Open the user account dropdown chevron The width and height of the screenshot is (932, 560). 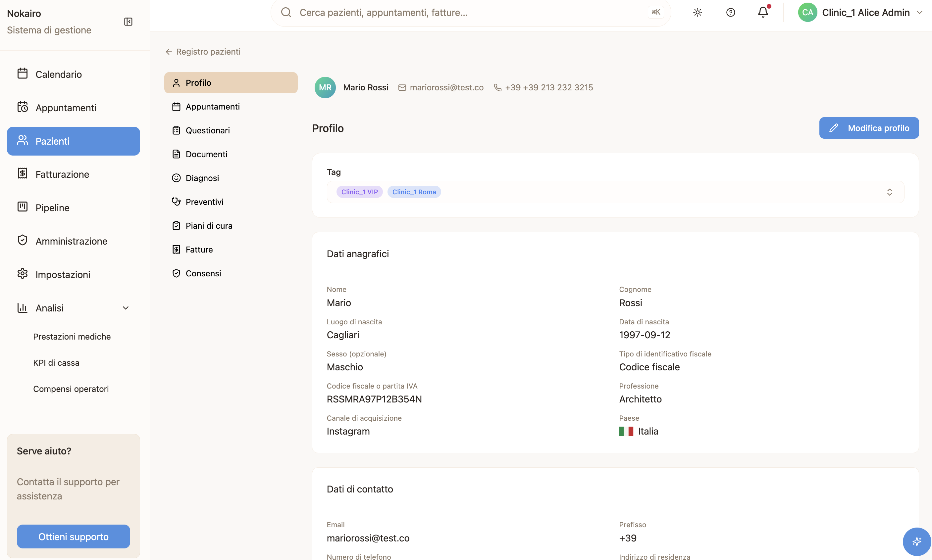[920, 13]
